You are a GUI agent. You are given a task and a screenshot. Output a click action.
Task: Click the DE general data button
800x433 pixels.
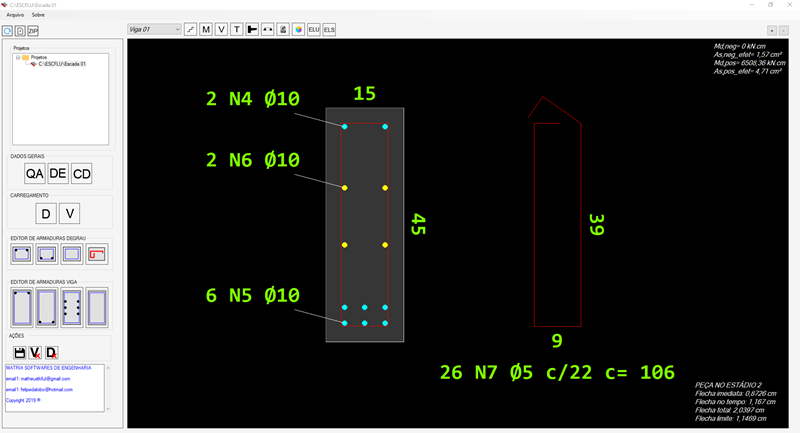pyautogui.click(x=58, y=174)
